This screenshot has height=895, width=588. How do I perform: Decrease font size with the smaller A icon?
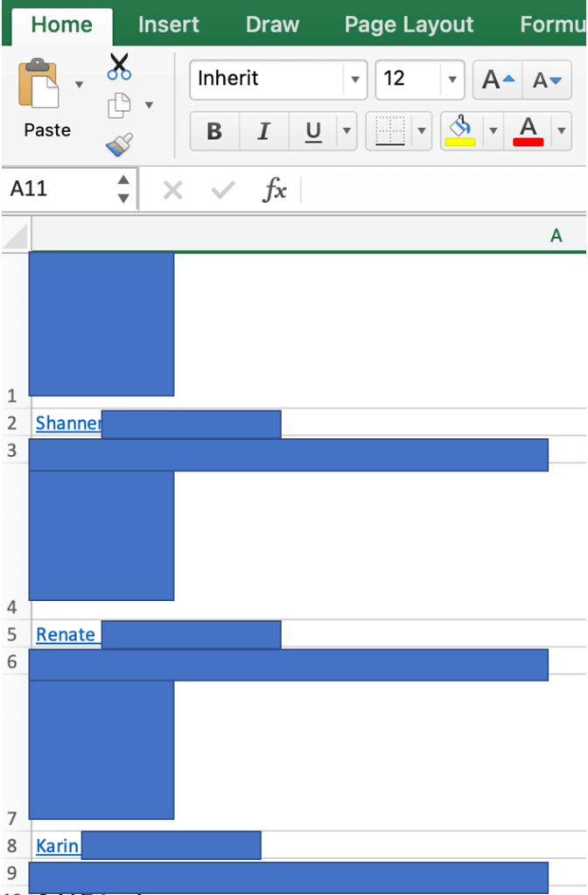click(547, 80)
